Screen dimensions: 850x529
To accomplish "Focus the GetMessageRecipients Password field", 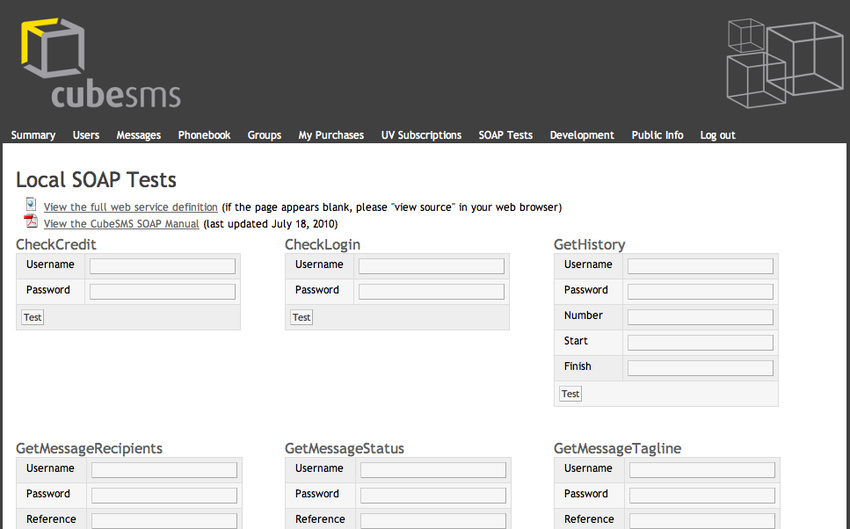I will [x=164, y=495].
